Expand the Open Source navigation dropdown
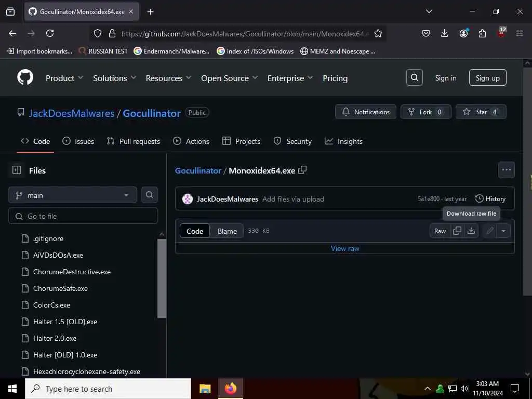 coord(229,78)
